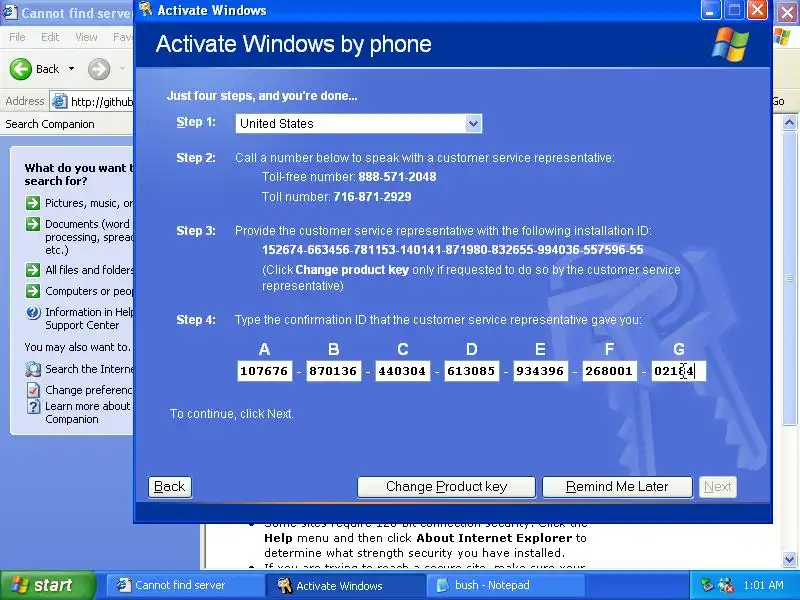Click the installation ID number string

click(x=453, y=250)
